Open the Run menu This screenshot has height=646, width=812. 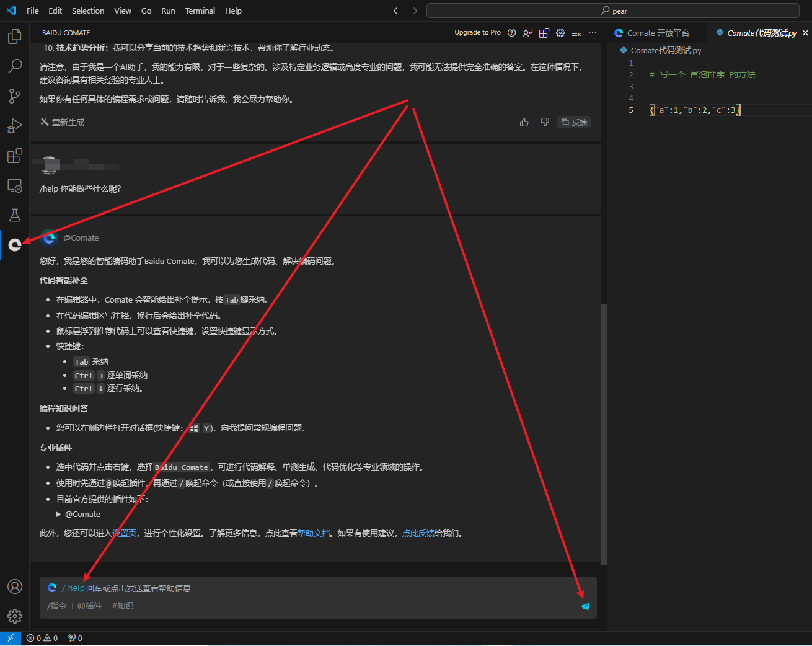(168, 11)
